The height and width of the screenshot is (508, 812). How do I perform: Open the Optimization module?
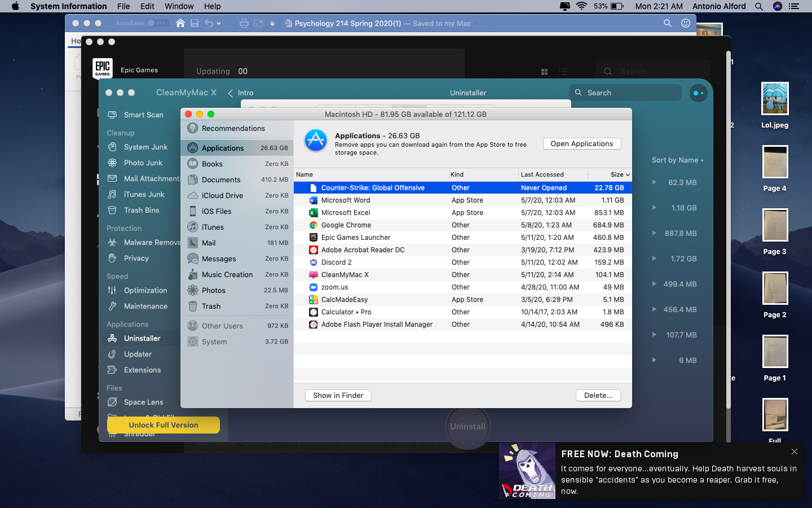pyautogui.click(x=137, y=290)
